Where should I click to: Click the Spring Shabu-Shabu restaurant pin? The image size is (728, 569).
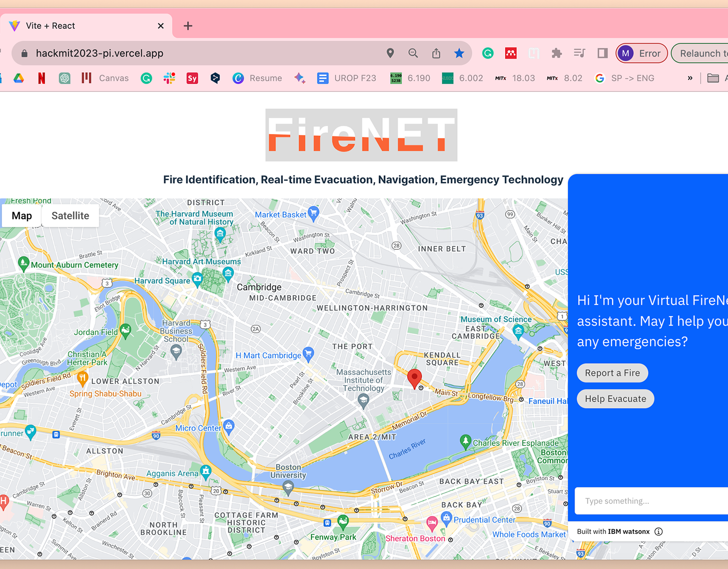[82, 379]
